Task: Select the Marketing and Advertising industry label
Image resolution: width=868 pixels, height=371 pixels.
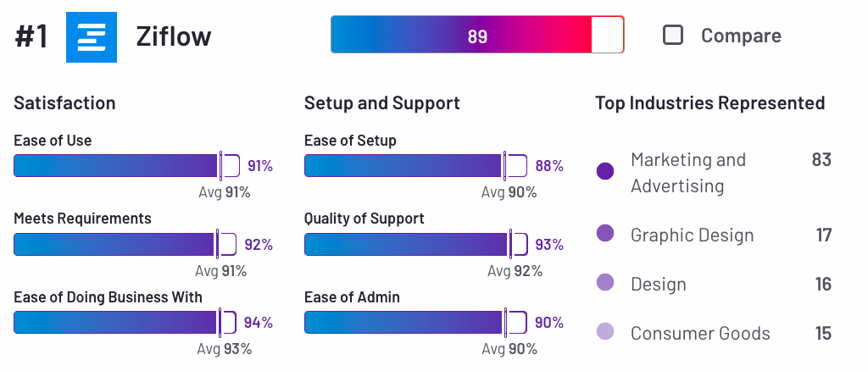Action: [x=687, y=172]
